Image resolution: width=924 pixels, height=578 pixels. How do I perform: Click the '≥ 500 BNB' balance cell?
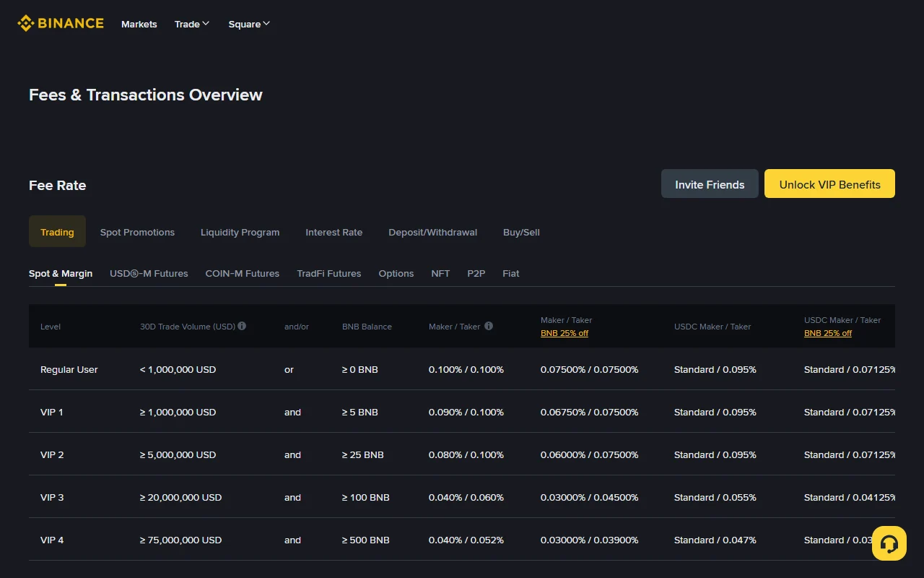(x=366, y=540)
